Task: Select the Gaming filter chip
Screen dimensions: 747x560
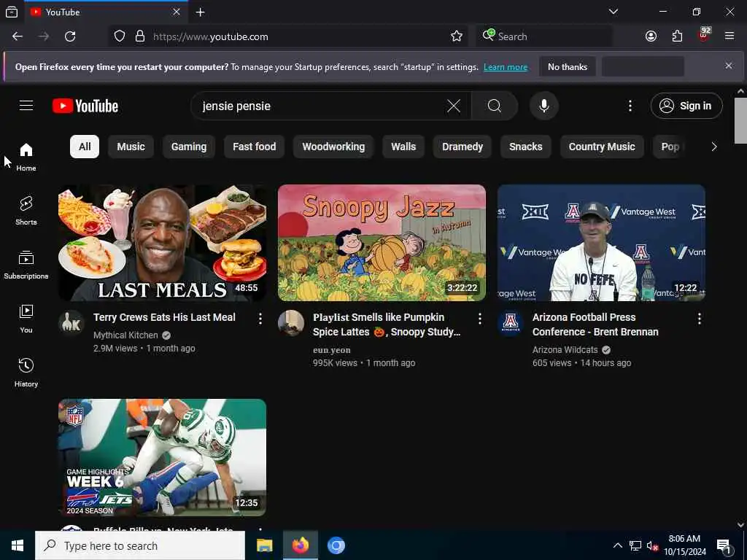Action: (189, 147)
